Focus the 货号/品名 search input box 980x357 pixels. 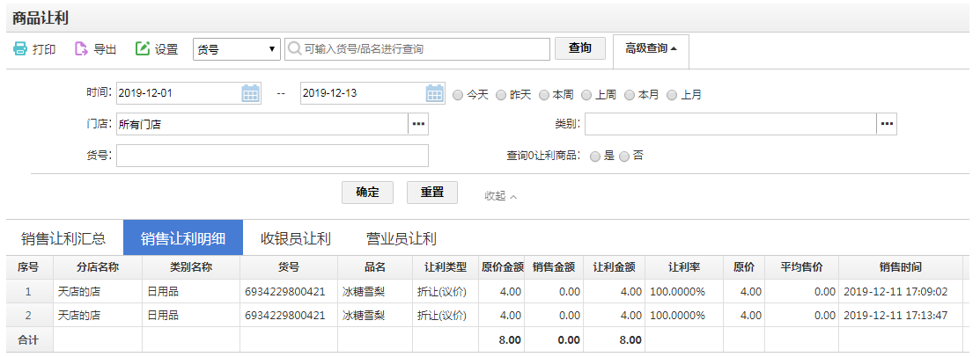[417, 49]
